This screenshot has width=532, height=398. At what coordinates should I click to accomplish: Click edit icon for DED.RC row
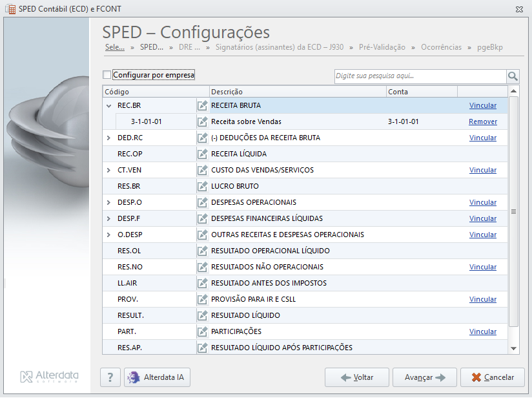click(202, 138)
